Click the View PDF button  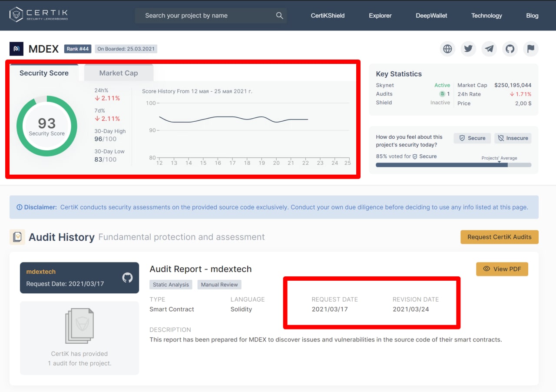click(x=502, y=269)
